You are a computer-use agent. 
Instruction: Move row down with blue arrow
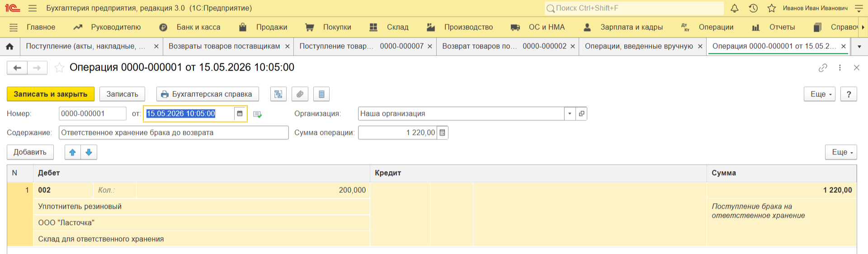[89, 152]
